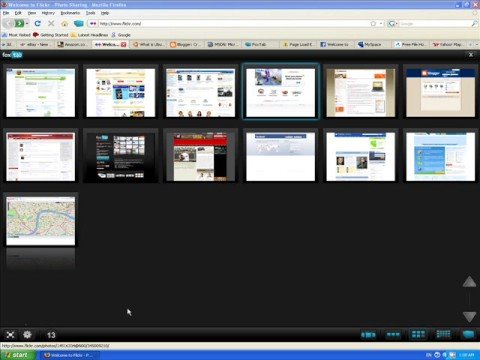
Task: Open the search engine selector dropdown
Action: (x=393, y=24)
